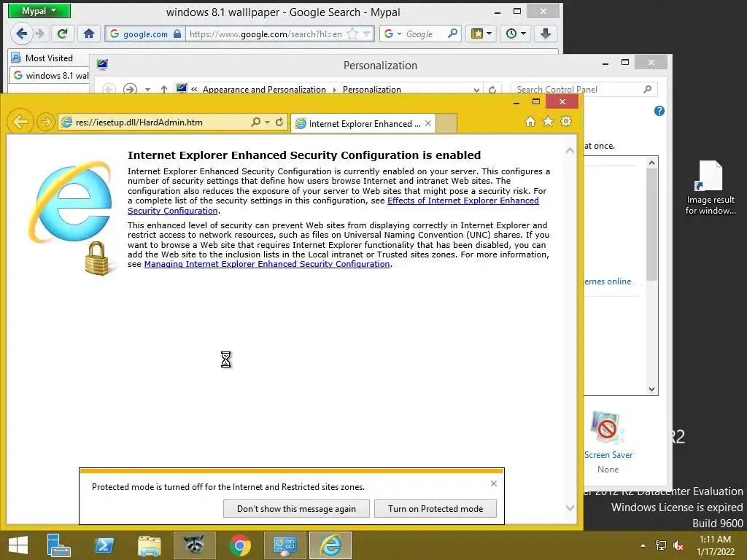Refresh the Internet Explorer page
This screenshot has height=560, width=747.
tap(279, 122)
